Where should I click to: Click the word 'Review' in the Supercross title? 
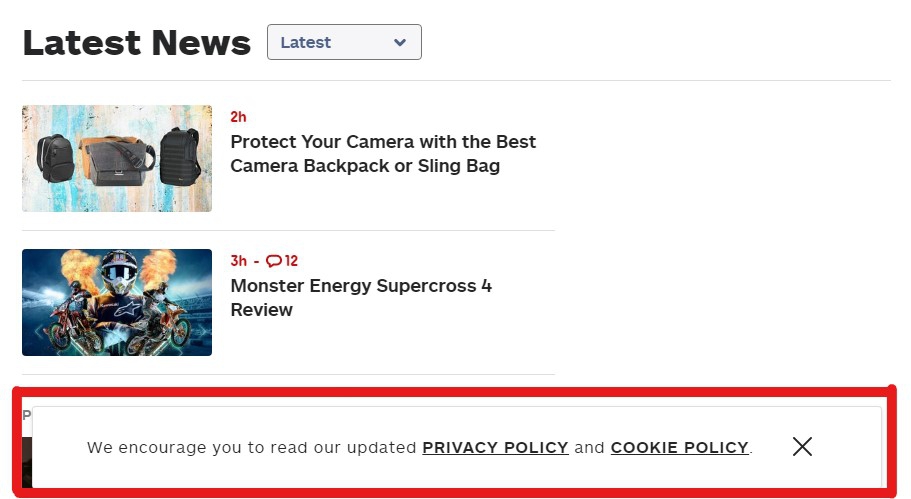pyautogui.click(x=261, y=310)
